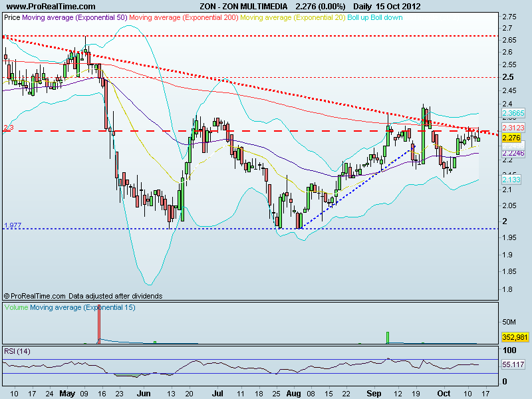Click the Aug label on the date axis
Screen dimensions: 532x399
pyautogui.click(x=294, y=394)
